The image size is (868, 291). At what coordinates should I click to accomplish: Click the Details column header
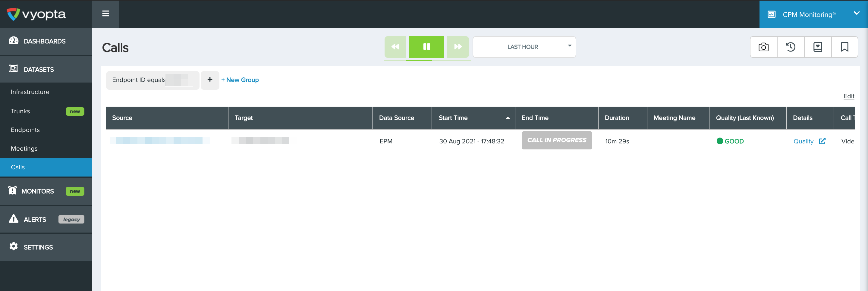[x=810, y=118]
